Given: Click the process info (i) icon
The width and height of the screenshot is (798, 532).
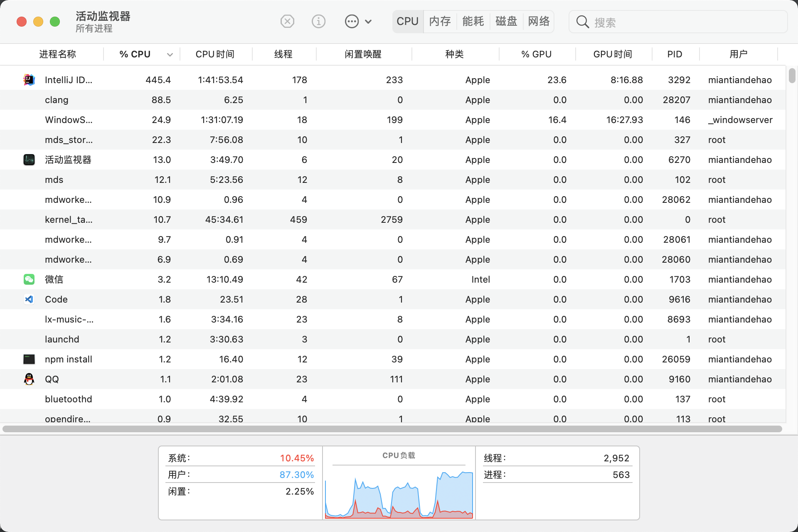Looking at the screenshot, I should [318, 21].
